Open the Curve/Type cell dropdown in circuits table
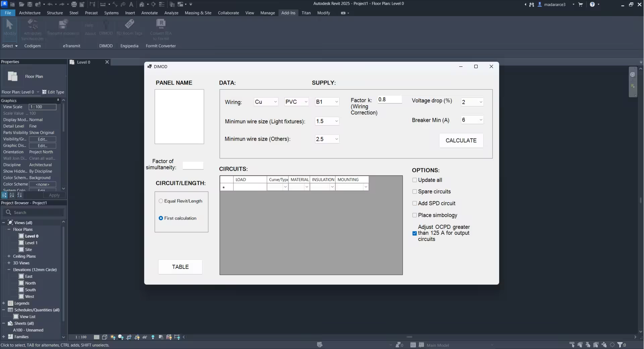Viewport: 644px width, 349px height. pyautogui.click(x=285, y=187)
